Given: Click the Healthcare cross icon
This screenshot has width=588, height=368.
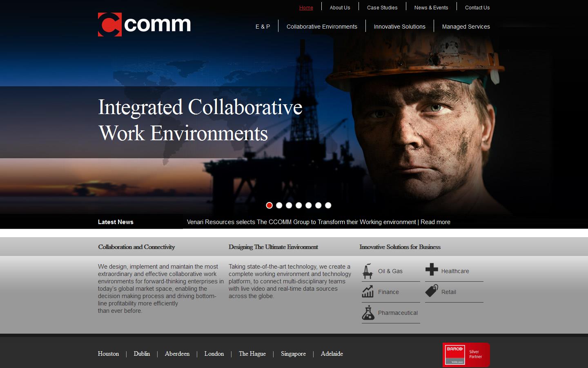Looking at the screenshot, I should [432, 270].
